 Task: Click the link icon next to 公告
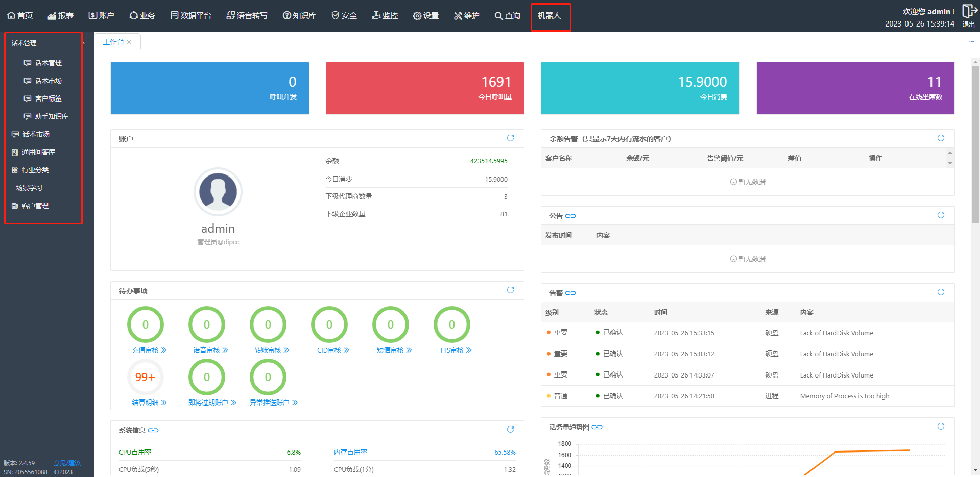pyautogui.click(x=570, y=216)
